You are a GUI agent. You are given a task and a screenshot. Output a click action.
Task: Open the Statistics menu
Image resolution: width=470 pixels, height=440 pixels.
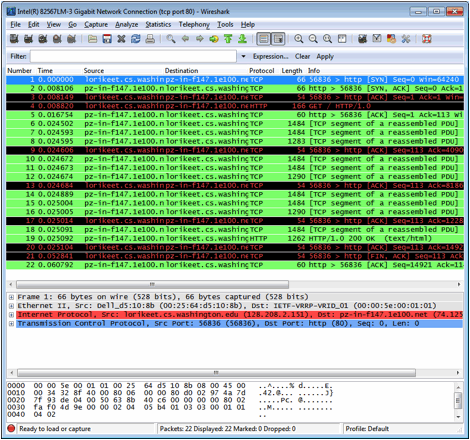click(x=158, y=24)
